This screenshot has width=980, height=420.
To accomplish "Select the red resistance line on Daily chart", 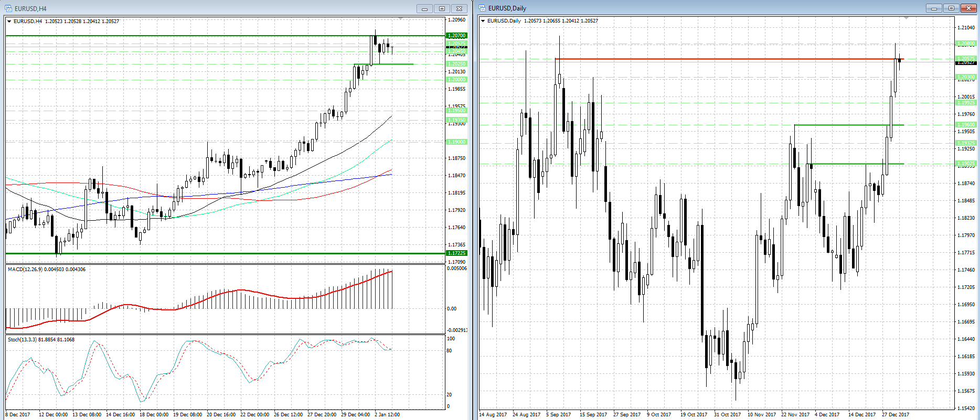I will pyautogui.click(x=729, y=59).
